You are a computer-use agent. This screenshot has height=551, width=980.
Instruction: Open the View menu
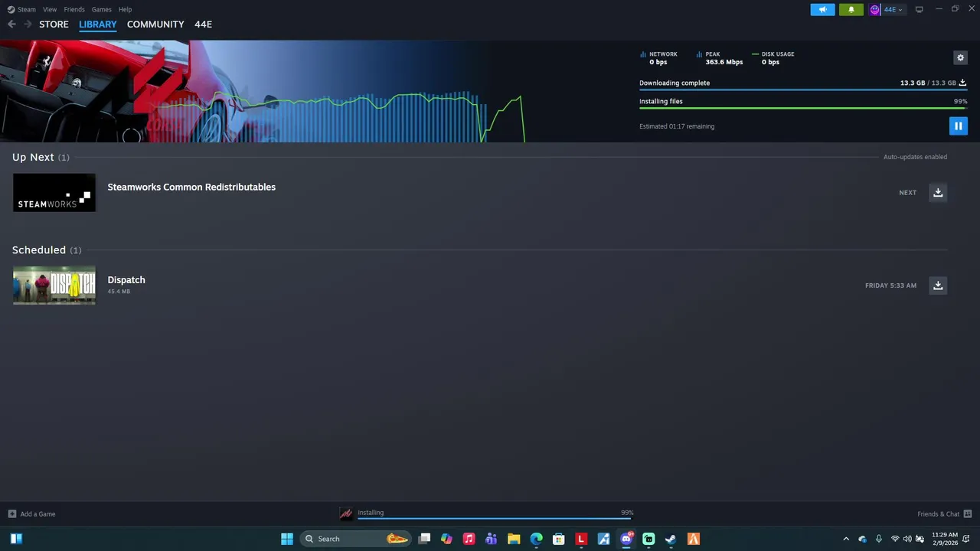pyautogui.click(x=50, y=9)
